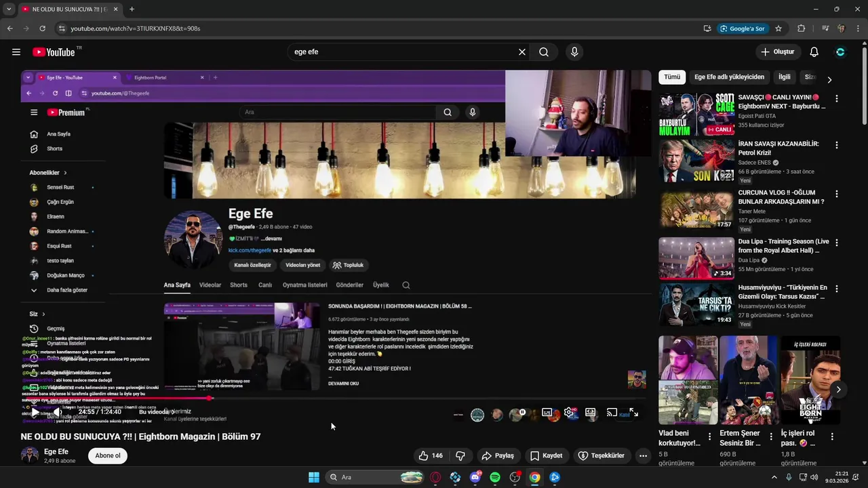Screen dimensions: 868x488
Task: Mute the video with the speaker icon
Action: click(58, 412)
